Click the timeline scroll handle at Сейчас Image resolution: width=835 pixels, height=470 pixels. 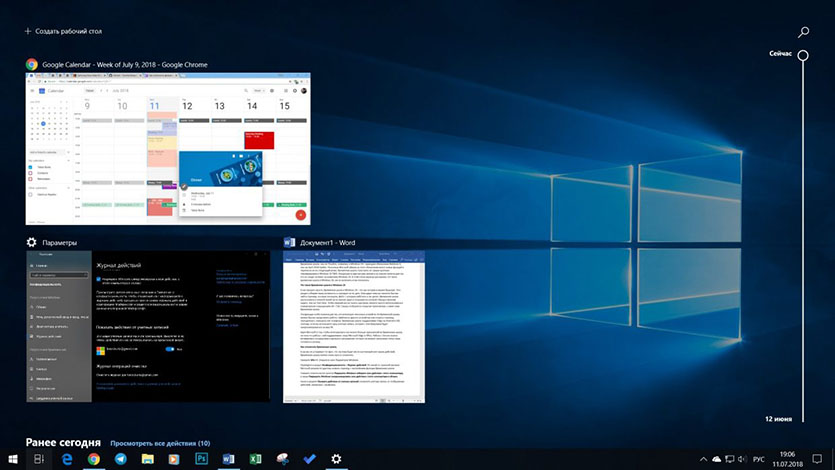(803, 54)
